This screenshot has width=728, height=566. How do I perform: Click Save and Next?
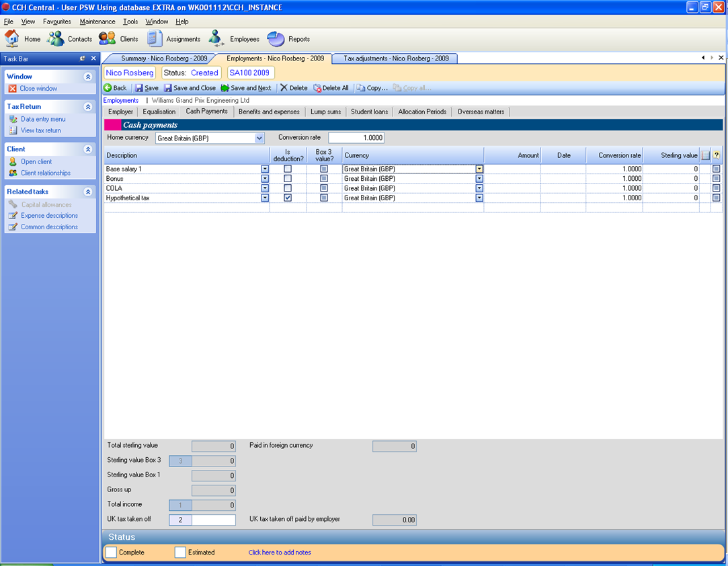[246, 88]
